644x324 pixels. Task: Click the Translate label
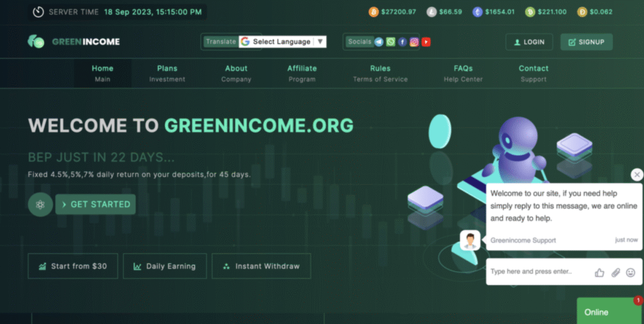point(221,42)
